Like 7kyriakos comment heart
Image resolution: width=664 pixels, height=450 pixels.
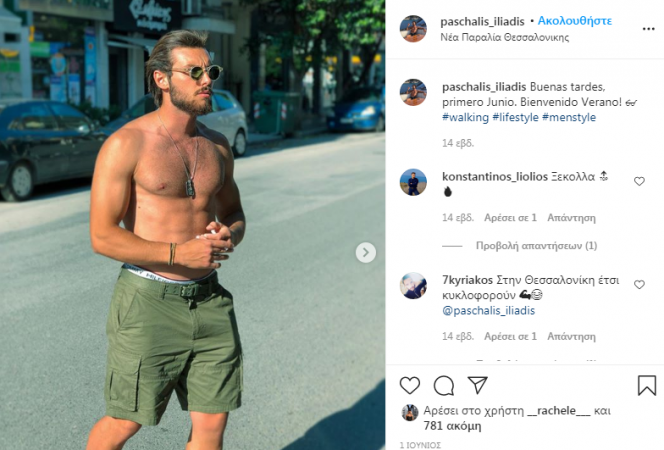point(639,284)
